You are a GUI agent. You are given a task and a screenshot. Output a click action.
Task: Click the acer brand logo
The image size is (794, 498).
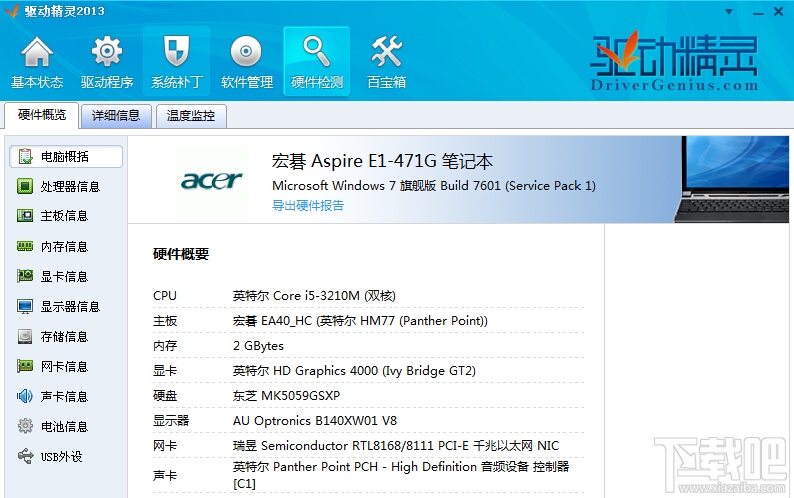(212, 180)
